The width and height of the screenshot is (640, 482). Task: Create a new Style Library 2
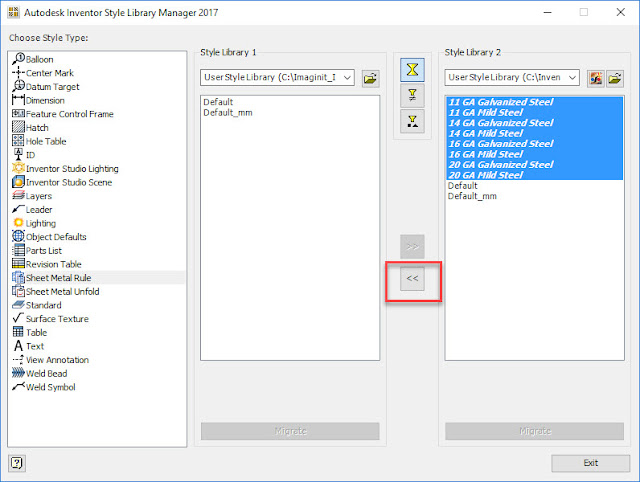click(596, 78)
